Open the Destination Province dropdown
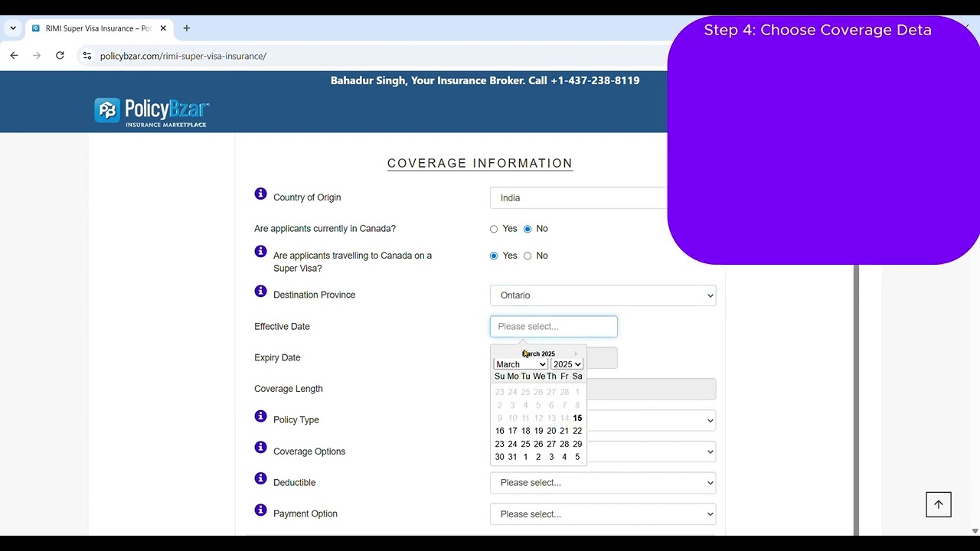Screen dimensions: 980x551 pyautogui.click(x=603, y=295)
